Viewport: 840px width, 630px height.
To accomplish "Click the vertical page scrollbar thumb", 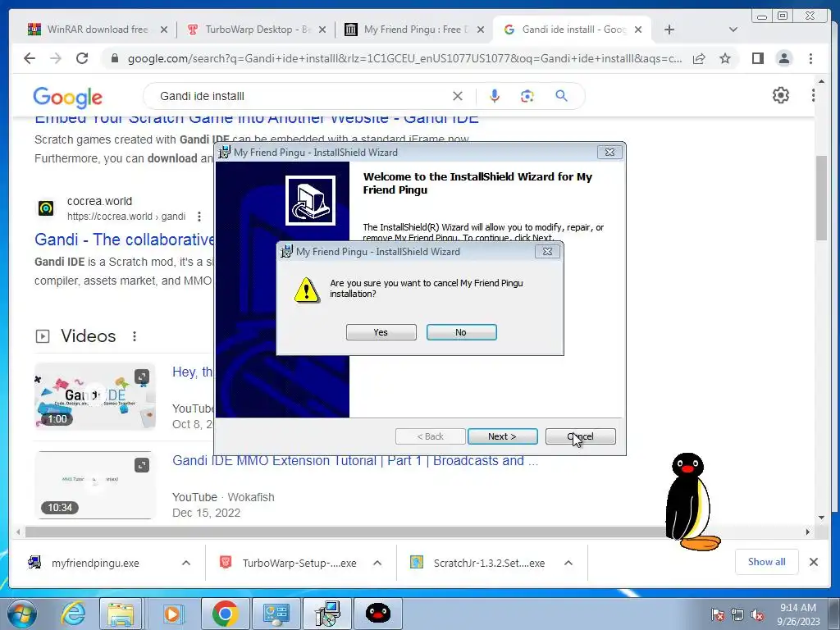I will click(821, 199).
